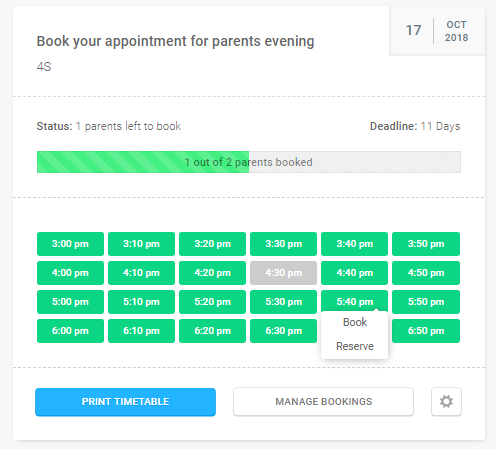Pick the 3:30 pm appointment slot
The image size is (496, 449).
click(283, 244)
